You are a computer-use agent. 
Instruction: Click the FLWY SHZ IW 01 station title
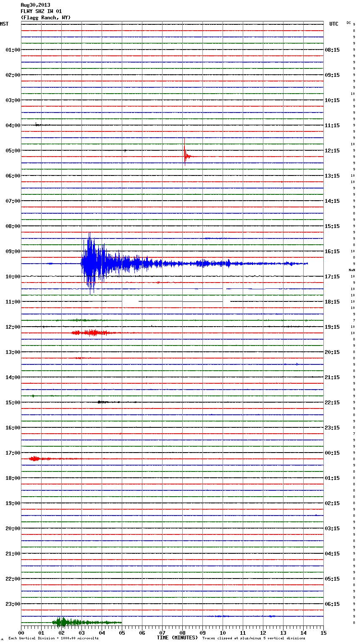click(x=41, y=11)
